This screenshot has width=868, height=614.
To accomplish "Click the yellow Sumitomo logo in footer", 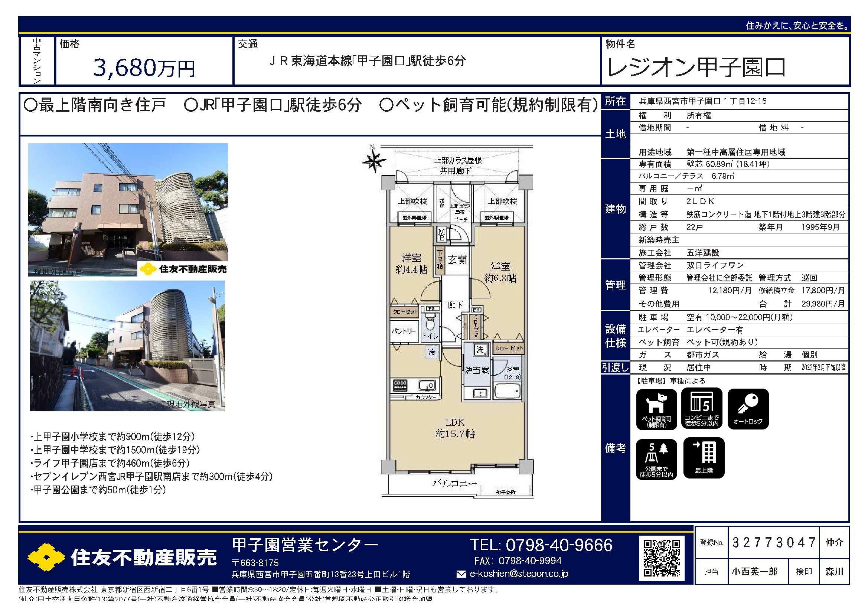I will click(x=46, y=557).
